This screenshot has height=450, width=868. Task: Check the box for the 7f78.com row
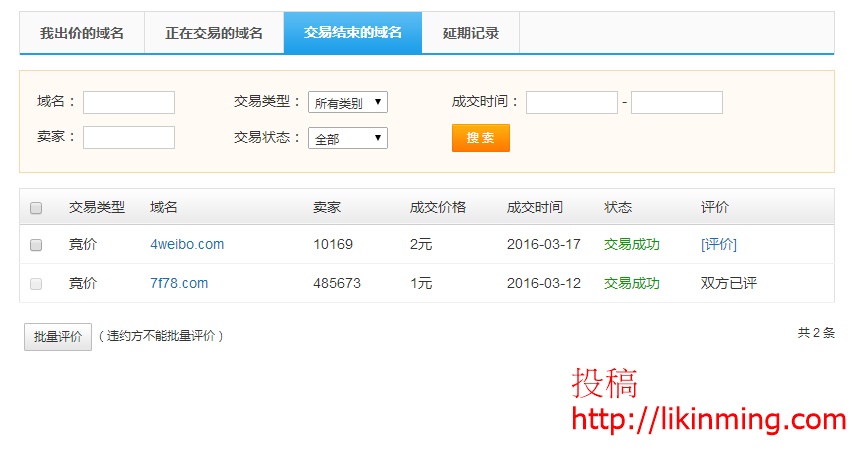(36, 284)
